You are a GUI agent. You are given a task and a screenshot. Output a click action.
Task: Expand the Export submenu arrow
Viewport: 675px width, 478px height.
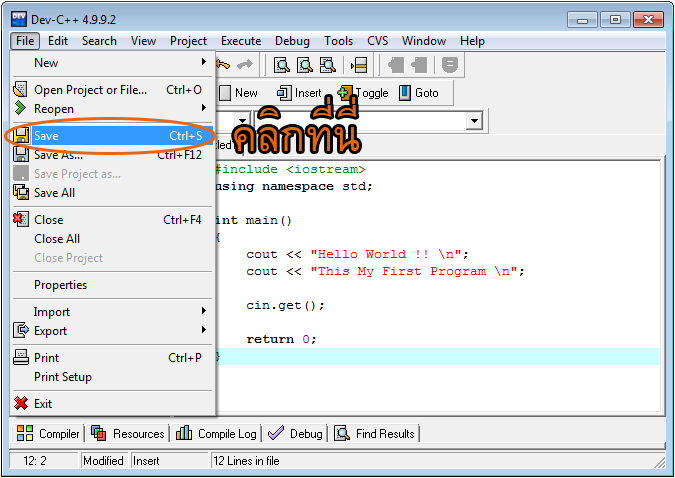[x=204, y=330]
